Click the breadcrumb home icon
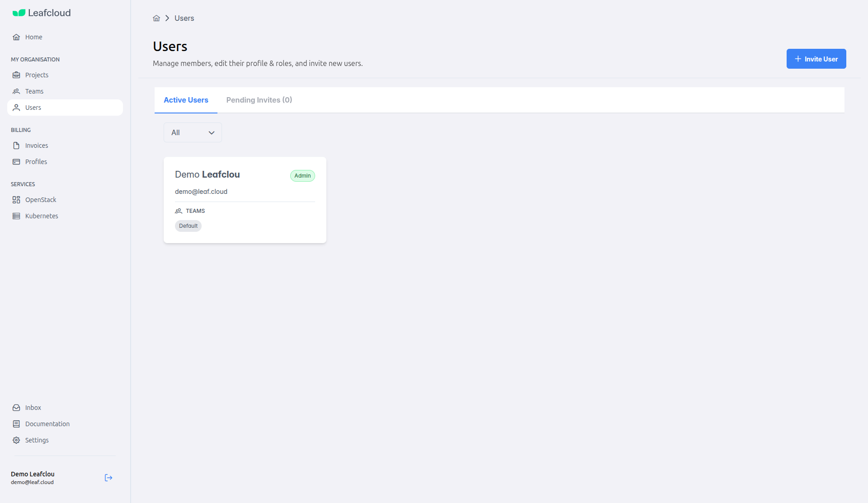This screenshot has height=503, width=868. (156, 18)
